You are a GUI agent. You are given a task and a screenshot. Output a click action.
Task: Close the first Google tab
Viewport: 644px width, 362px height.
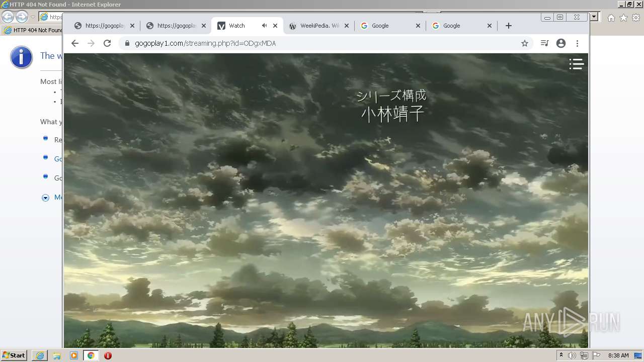(418, 26)
